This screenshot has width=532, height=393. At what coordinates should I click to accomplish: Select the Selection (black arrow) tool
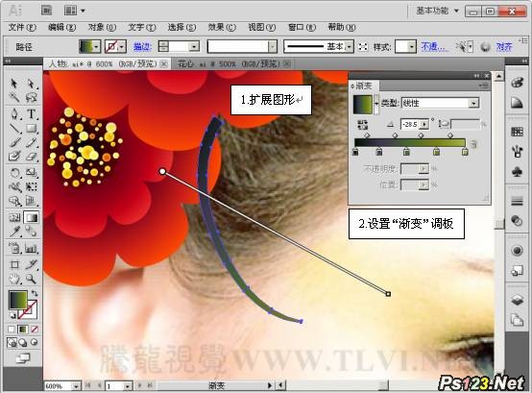point(14,84)
